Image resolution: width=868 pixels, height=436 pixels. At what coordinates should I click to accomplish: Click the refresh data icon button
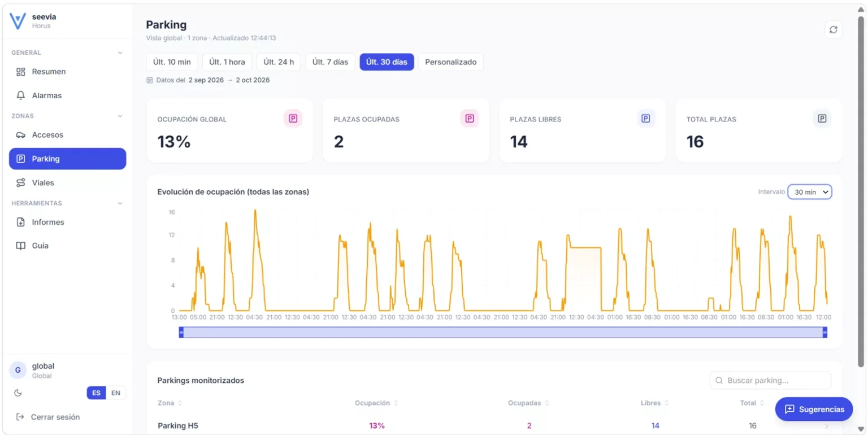point(833,30)
